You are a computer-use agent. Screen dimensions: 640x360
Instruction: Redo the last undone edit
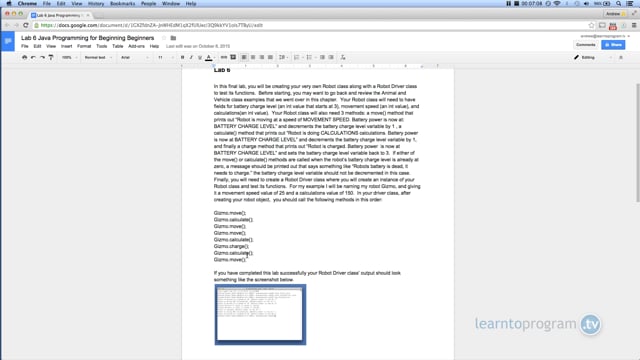tap(42, 58)
